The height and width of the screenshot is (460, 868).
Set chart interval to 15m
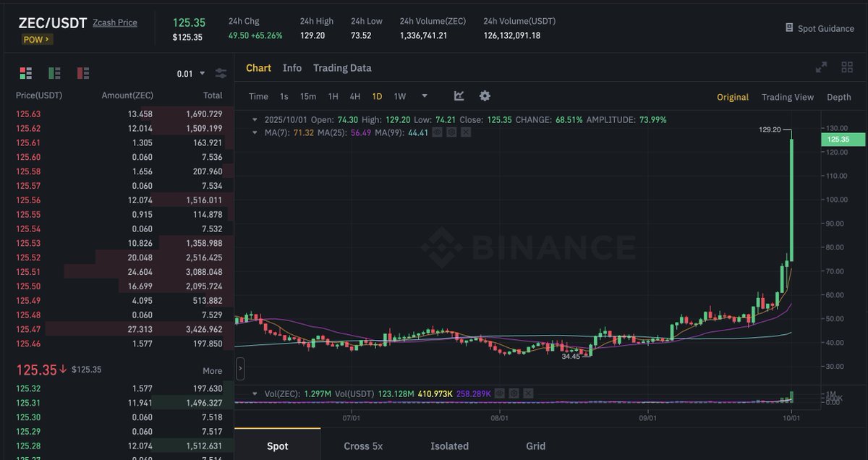point(308,96)
